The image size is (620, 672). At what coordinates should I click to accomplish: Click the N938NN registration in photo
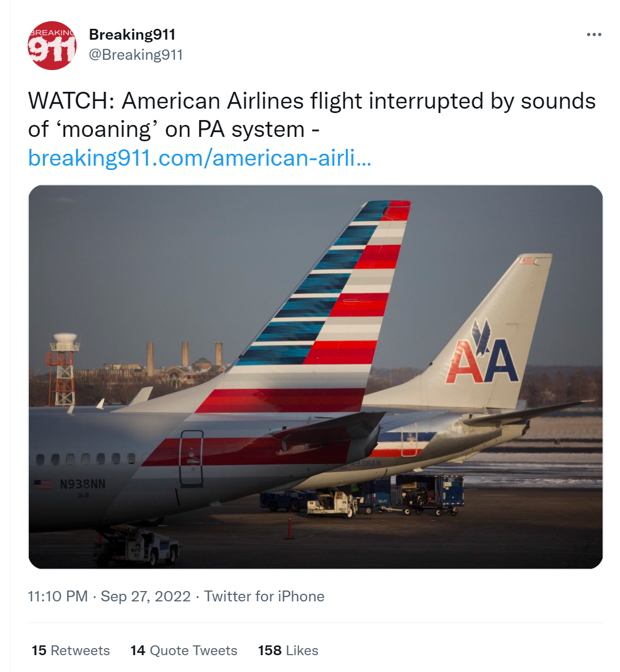tap(82, 484)
